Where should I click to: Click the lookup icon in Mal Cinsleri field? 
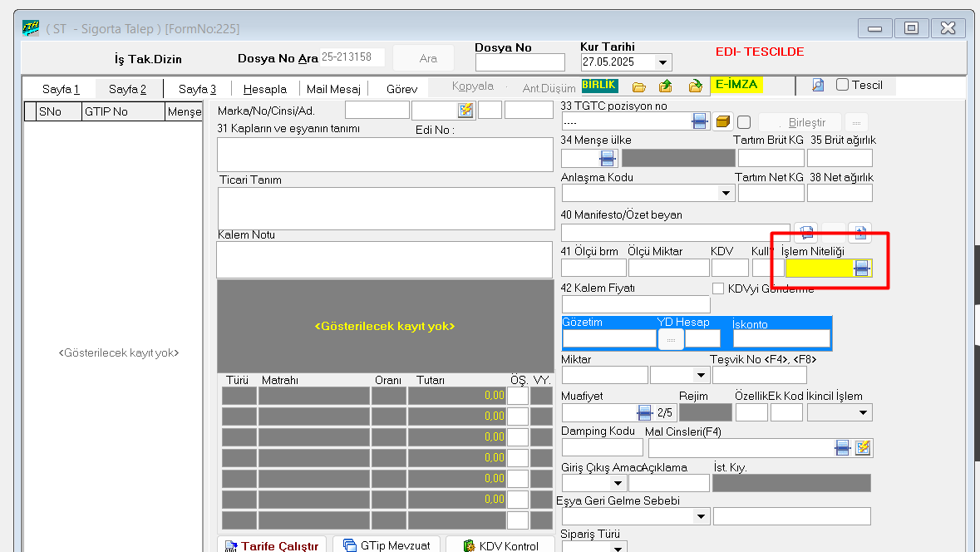click(x=843, y=448)
